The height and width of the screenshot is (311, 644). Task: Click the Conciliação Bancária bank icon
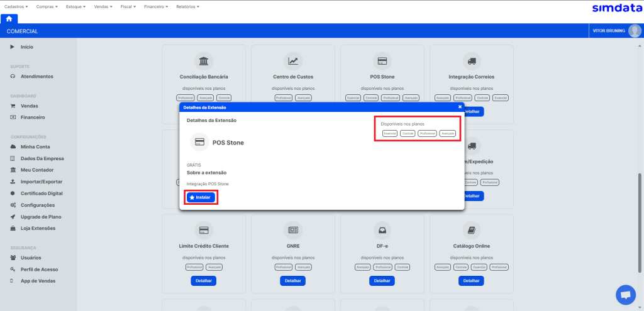(x=204, y=62)
